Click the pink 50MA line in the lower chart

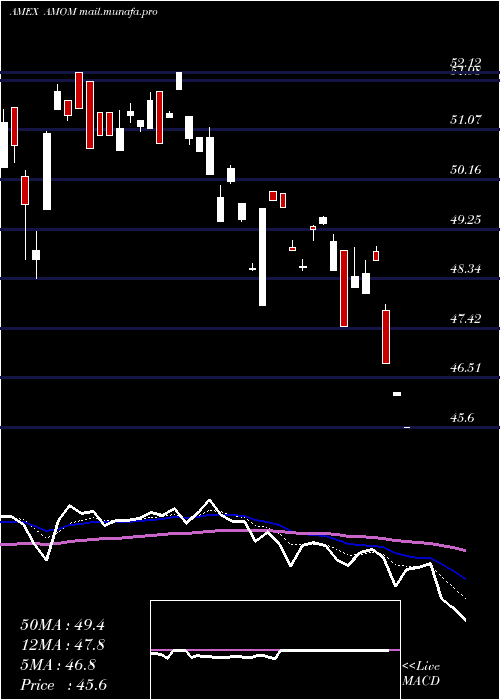pos(232,531)
